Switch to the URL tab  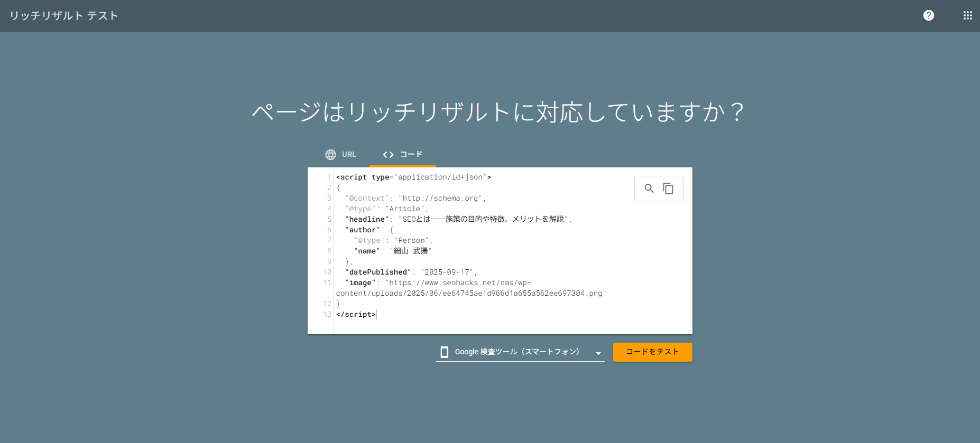coord(341,154)
